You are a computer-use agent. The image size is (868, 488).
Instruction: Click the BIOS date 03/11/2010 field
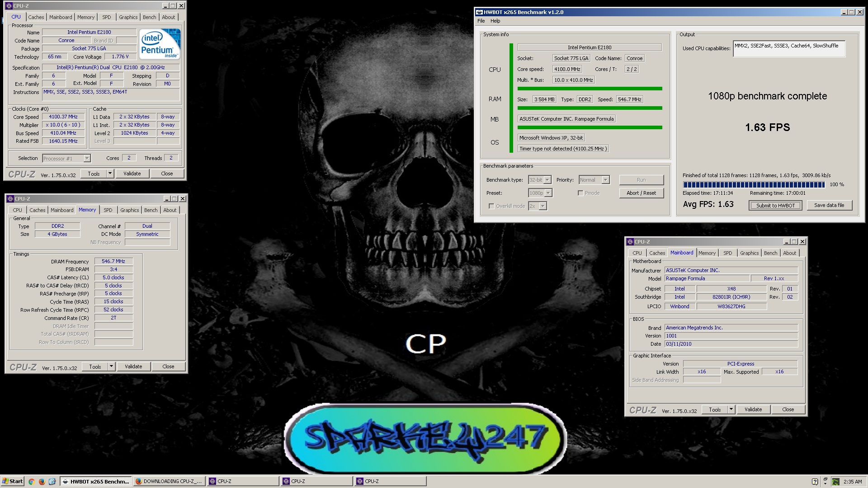point(731,344)
